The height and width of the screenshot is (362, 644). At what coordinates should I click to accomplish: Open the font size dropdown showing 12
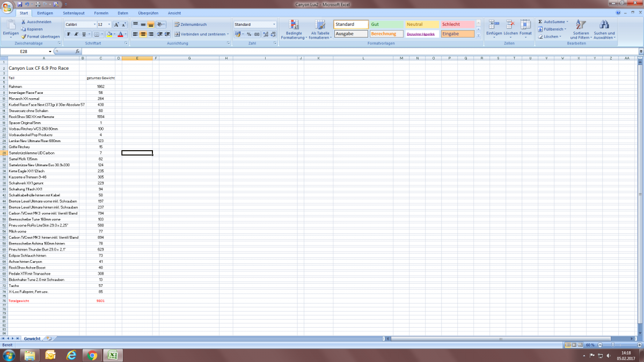109,25
